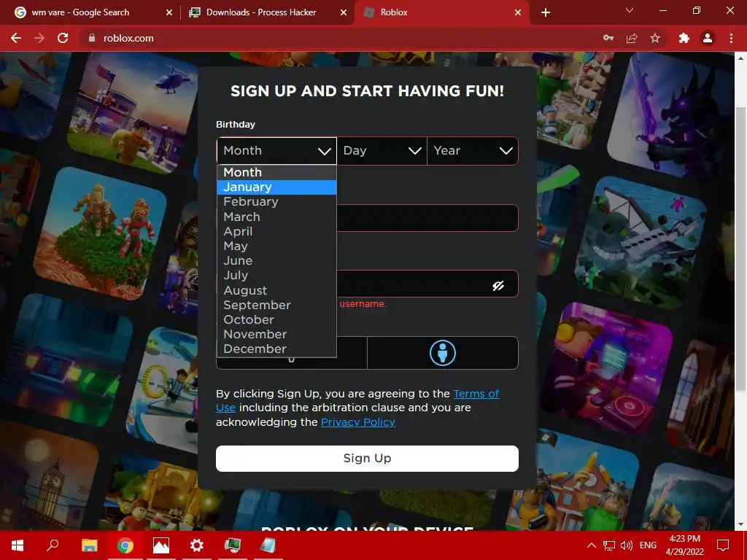
Task: Open Windows taskbar search
Action: [x=53, y=545]
